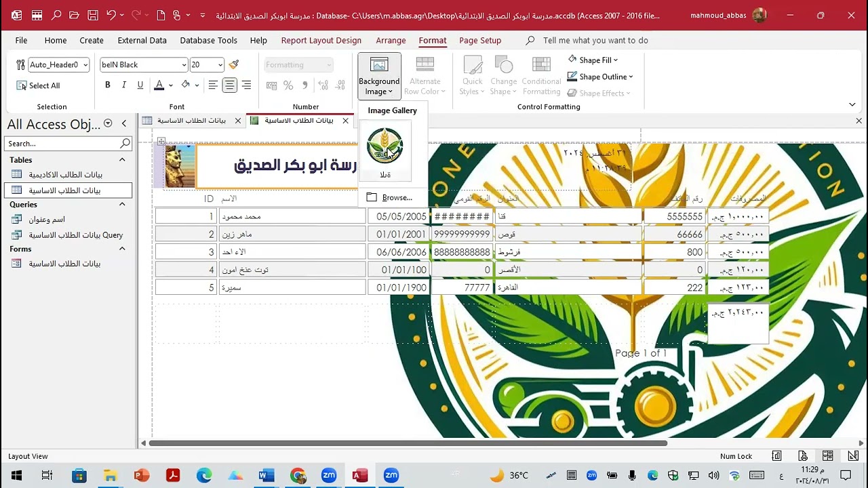Click the navigation pane Search box
Image resolution: width=868 pixels, height=488 pixels.
click(68, 143)
